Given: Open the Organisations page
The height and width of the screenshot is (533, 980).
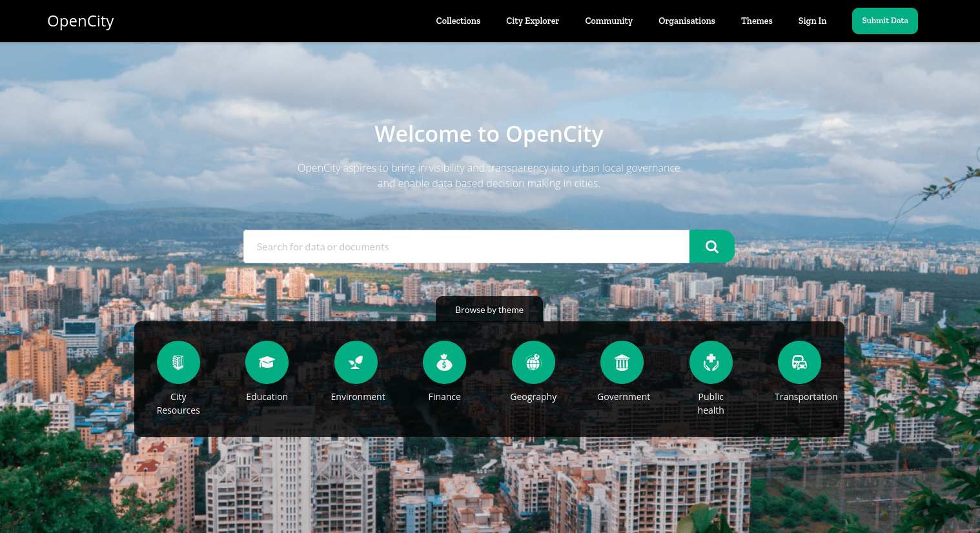Looking at the screenshot, I should [686, 21].
